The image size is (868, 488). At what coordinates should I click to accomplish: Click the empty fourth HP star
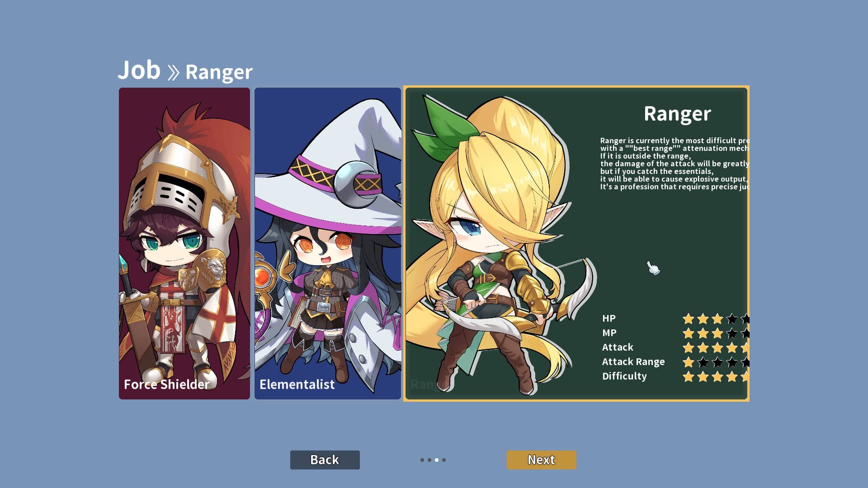[x=732, y=319]
